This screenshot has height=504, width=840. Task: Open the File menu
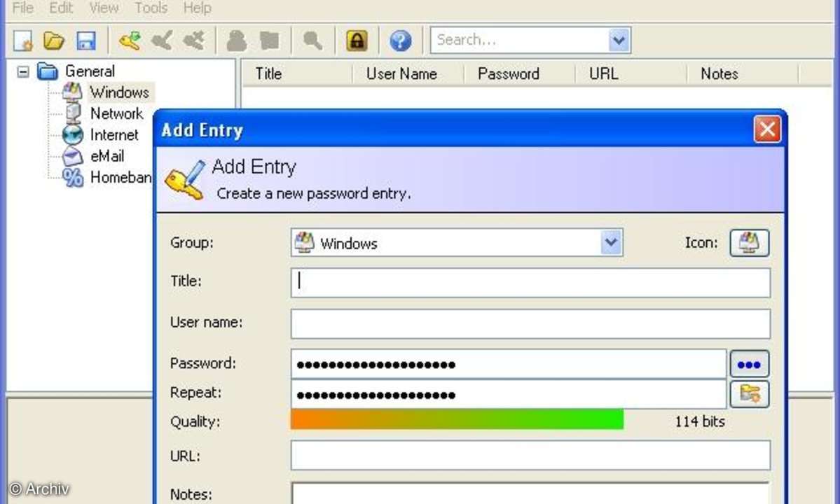[x=23, y=8]
